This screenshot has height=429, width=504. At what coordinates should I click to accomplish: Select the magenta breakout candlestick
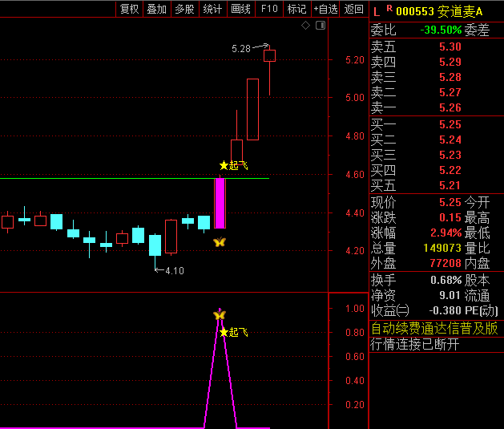220,203
